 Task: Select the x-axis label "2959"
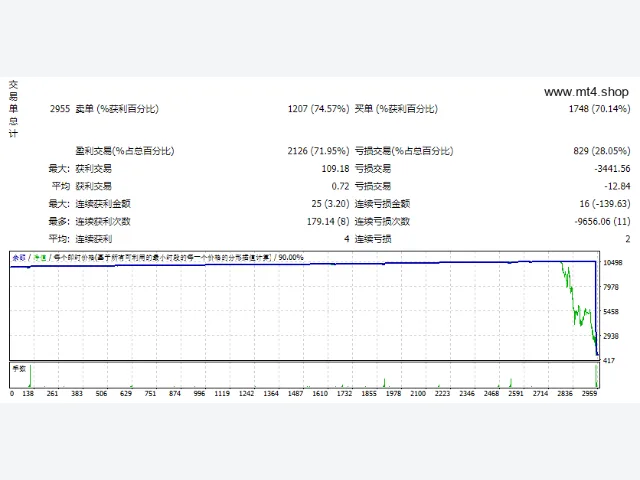[x=589, y=393]
